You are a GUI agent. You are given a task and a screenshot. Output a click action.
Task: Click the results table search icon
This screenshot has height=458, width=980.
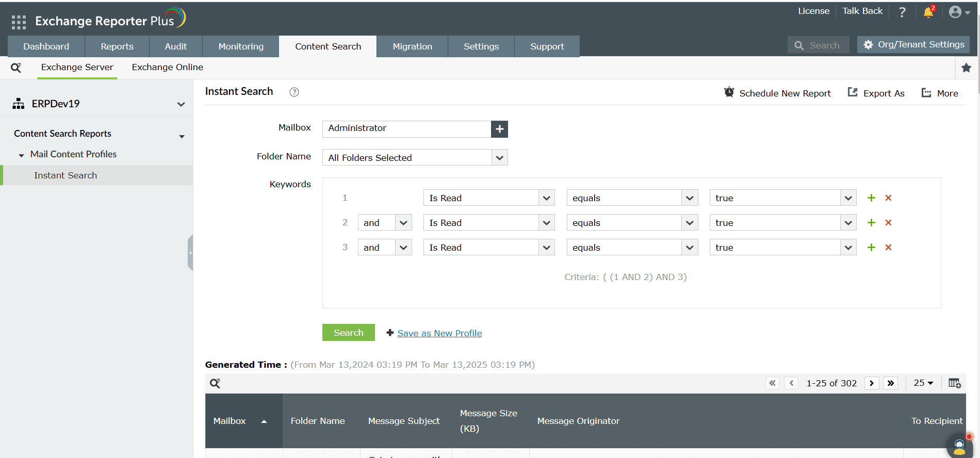pos(215,383)
